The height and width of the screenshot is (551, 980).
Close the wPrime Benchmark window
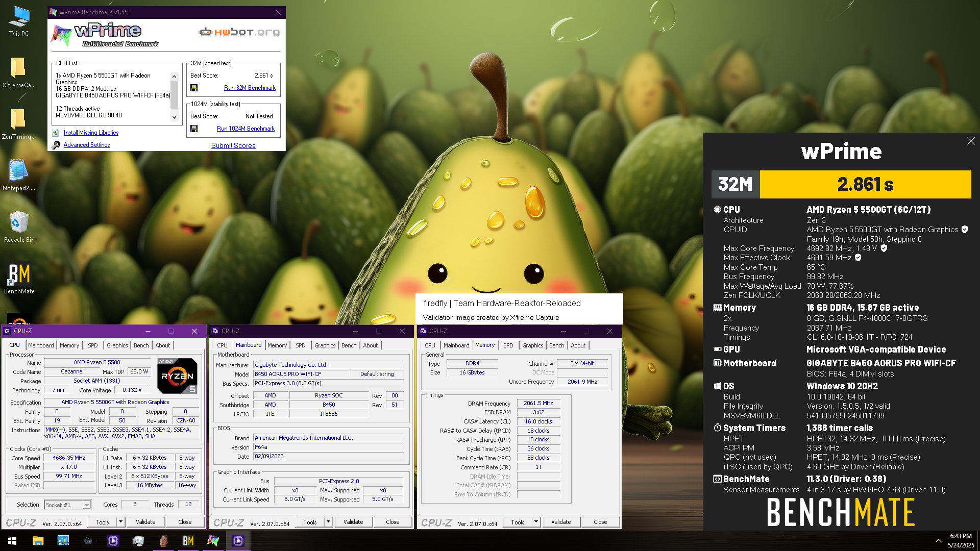tap(278, 12)
